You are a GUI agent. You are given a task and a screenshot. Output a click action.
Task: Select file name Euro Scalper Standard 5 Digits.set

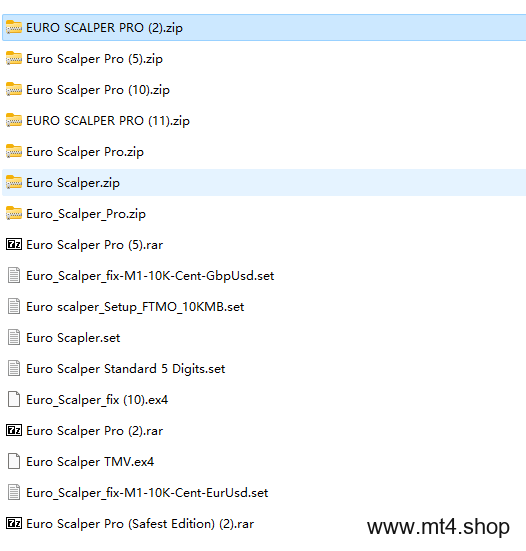126,369
